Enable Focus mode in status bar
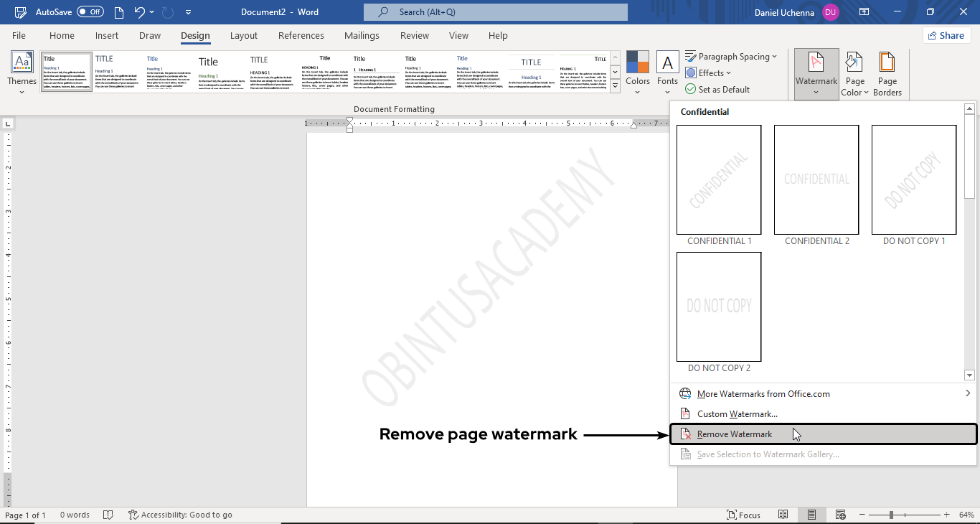This screenshot has width=980, height=524. 743,515
